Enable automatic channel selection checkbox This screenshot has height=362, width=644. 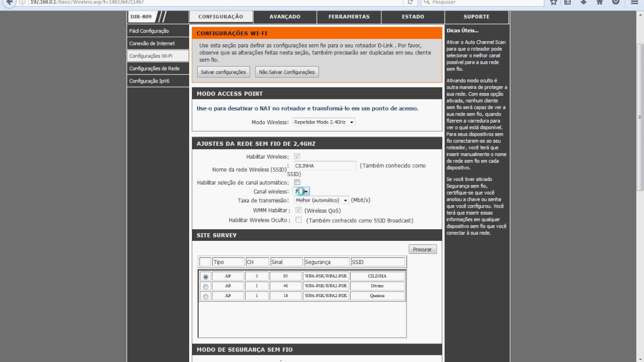coord(297,182)
